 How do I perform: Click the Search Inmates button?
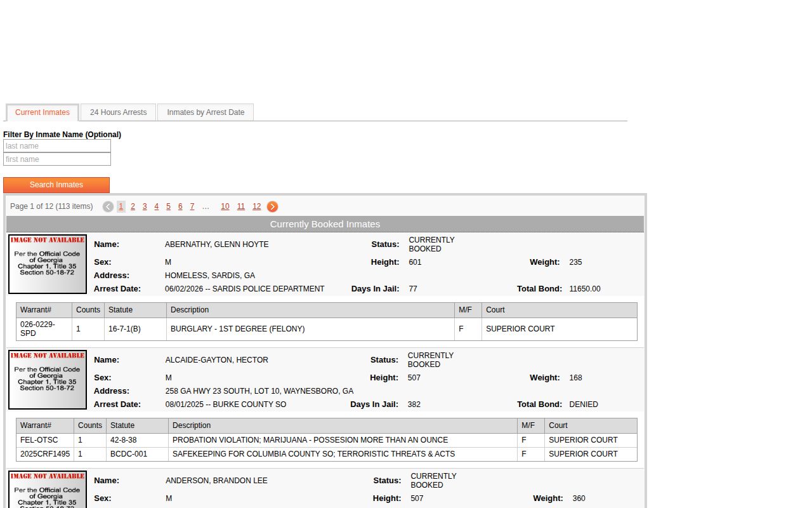(56, 185)
